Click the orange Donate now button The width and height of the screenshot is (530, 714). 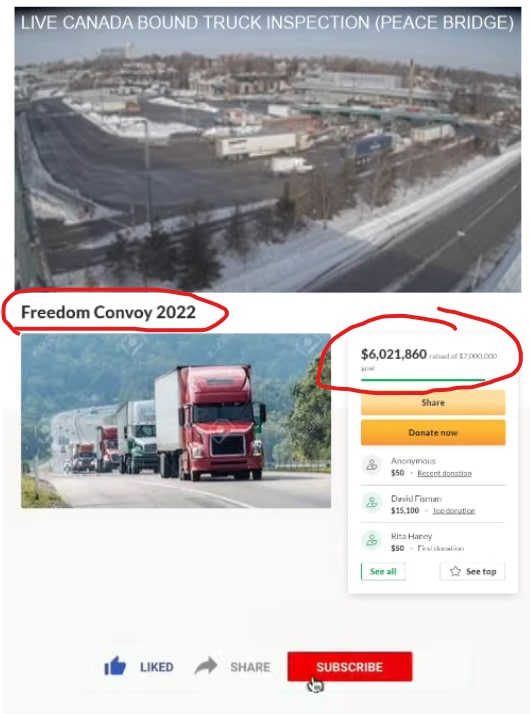pos(433,432)
